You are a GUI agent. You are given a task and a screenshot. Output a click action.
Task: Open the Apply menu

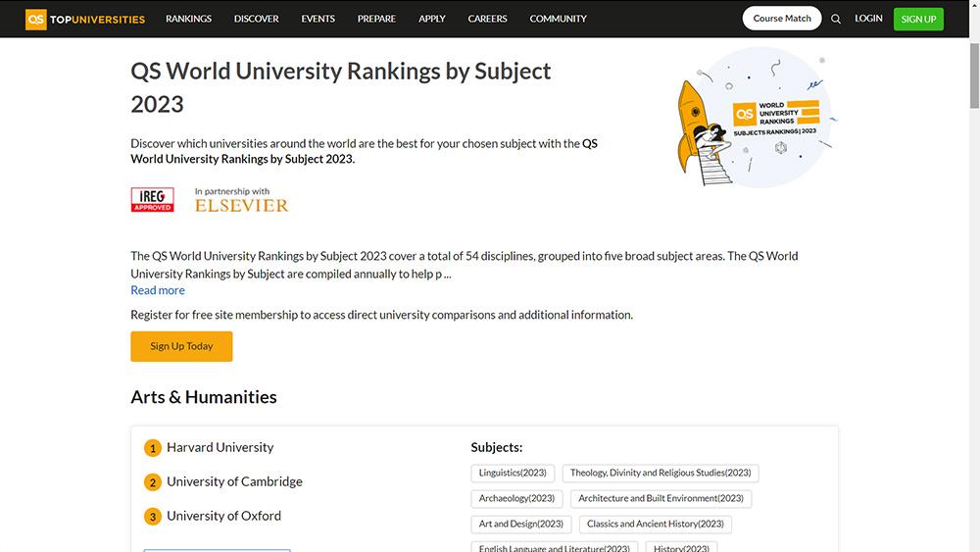pos(432,19)
